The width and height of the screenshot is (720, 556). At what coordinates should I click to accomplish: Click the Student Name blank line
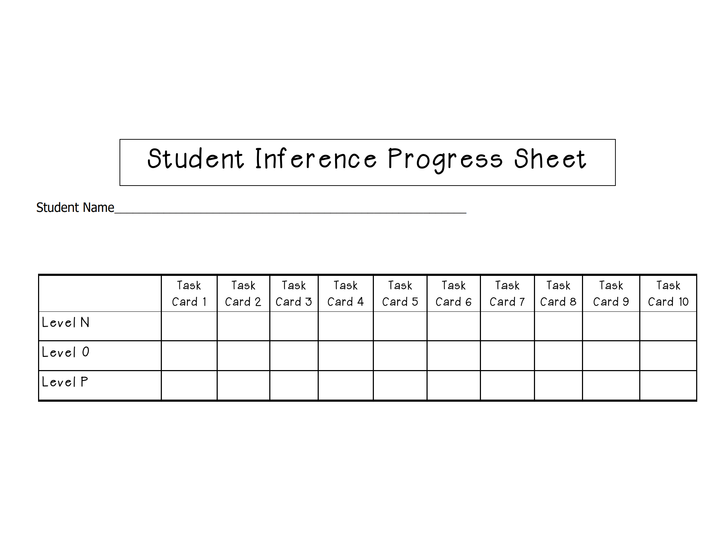point(290,209)
